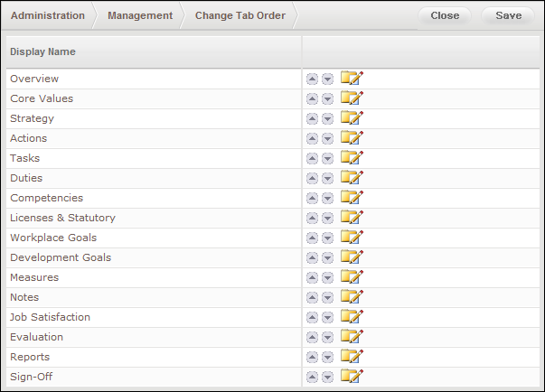Move Licenses & Statutory tab down
This screenshot has height=392, width=545.
coord(327,219)
